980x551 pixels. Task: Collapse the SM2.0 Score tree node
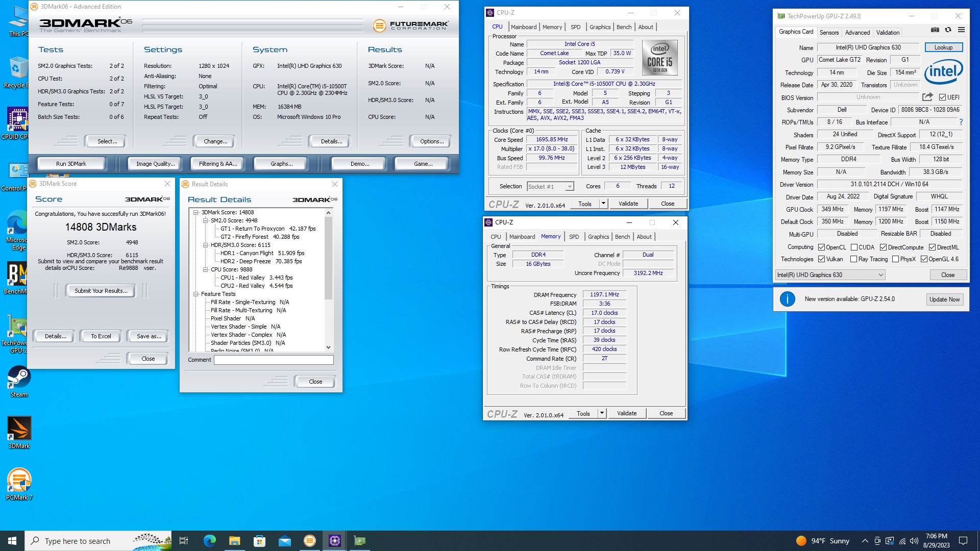(206, 220)
